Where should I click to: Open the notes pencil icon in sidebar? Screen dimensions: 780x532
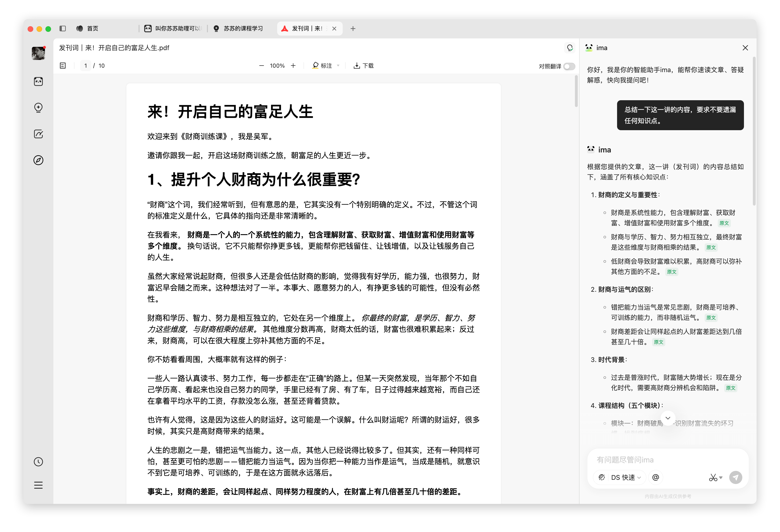coord(38,134)
